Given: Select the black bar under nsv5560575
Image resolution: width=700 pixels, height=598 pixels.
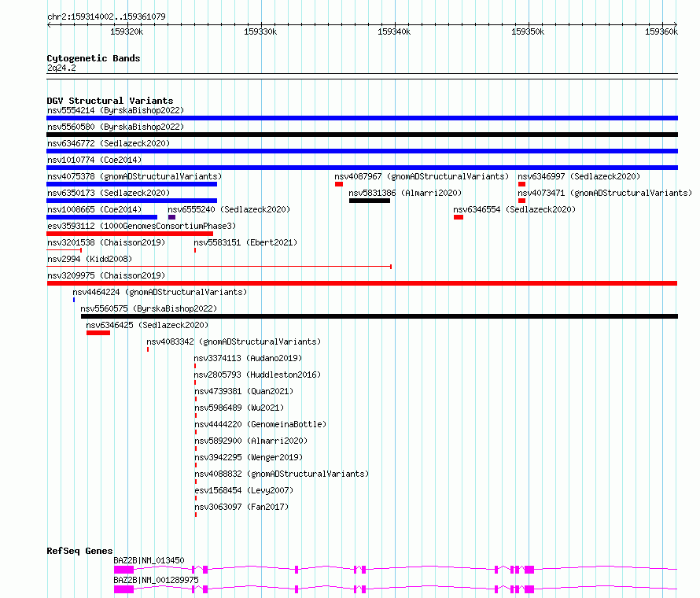Looking at the screenshot, I should 379,316.
